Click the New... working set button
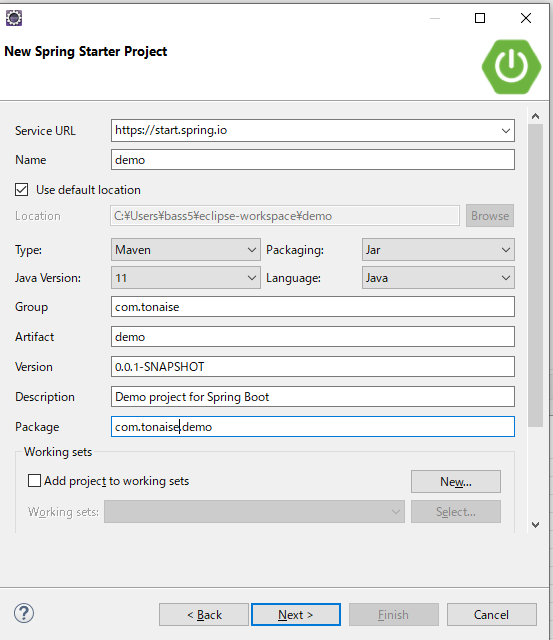Image resolution: width=553 pixels, height=640 pixels. coord(456,482)
